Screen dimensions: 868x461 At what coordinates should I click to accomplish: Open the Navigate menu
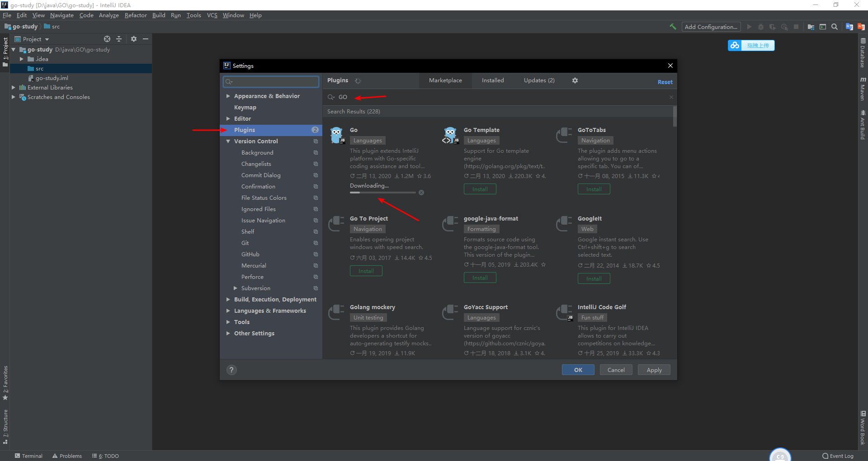62,15
